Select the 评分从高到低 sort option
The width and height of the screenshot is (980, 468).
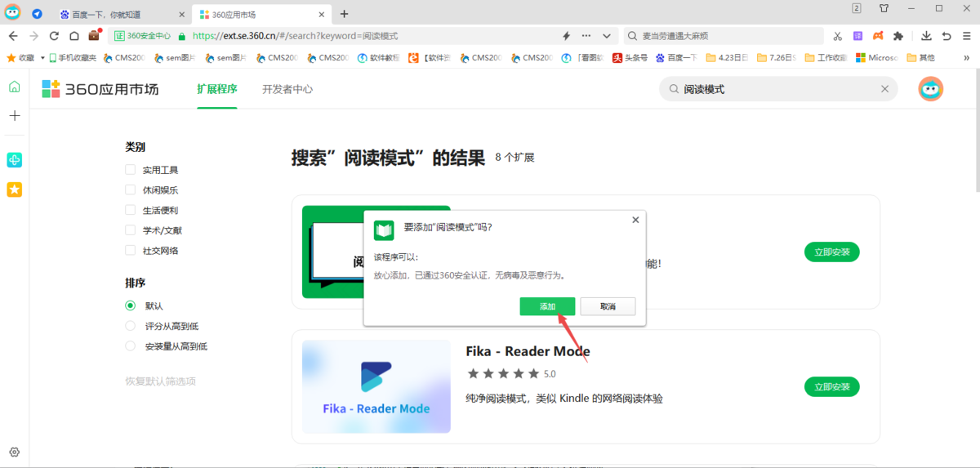tap(130, 326)
